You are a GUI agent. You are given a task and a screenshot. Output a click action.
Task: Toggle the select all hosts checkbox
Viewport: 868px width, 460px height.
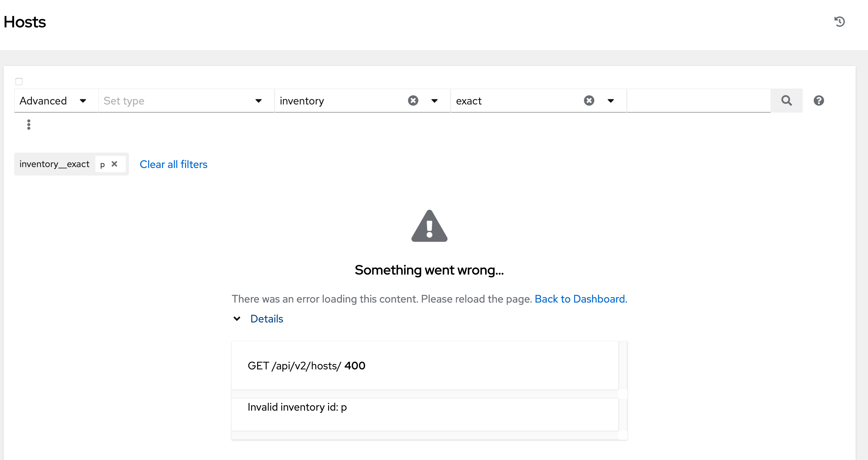(19, 82)
